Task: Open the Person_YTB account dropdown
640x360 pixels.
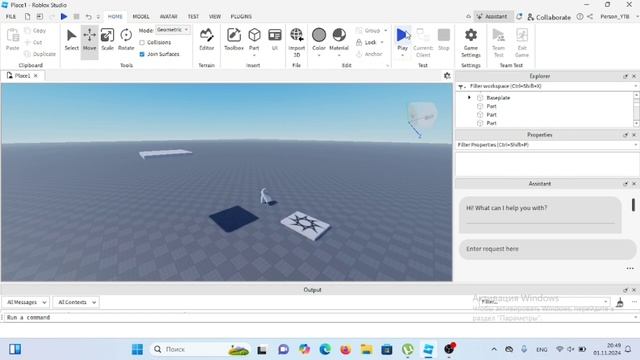Action: pyautogui.click(x=619, y=16)
